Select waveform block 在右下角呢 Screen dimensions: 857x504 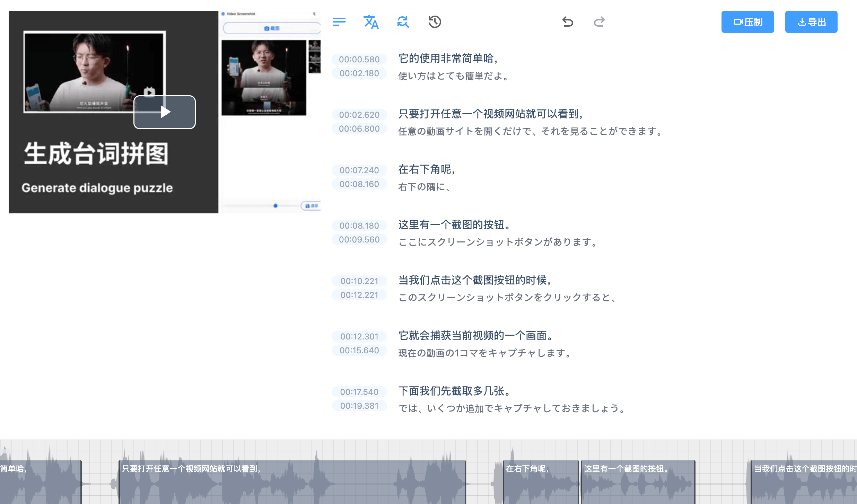click(x=541, y=482)
